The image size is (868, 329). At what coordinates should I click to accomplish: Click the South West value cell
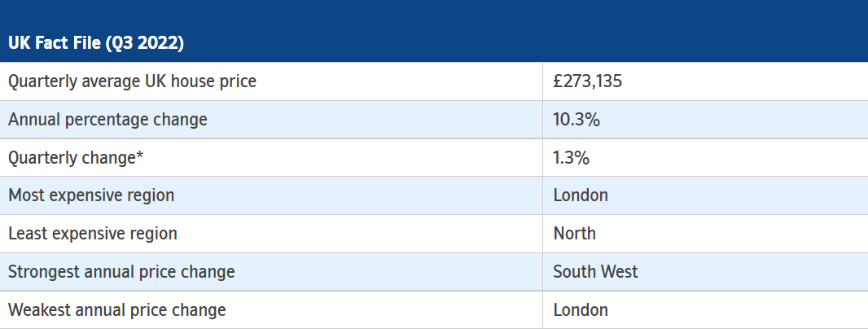click(x=596, y=272)
